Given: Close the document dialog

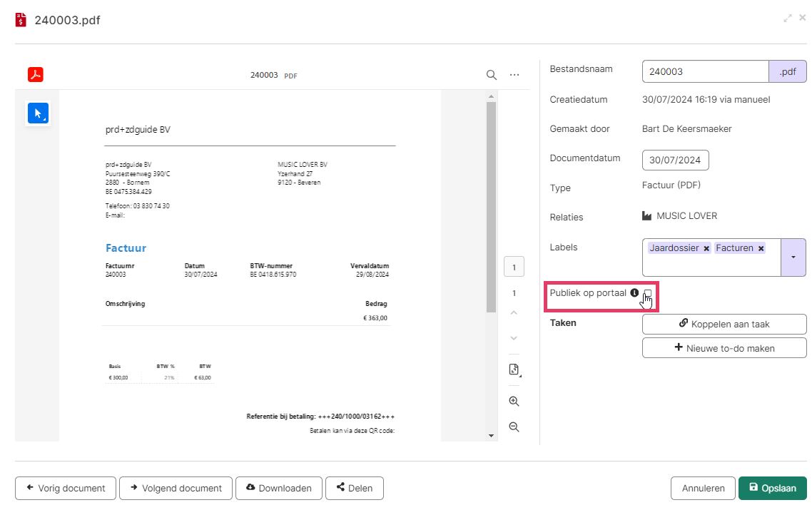Looking at the screenshot, I should pos(802,18).
